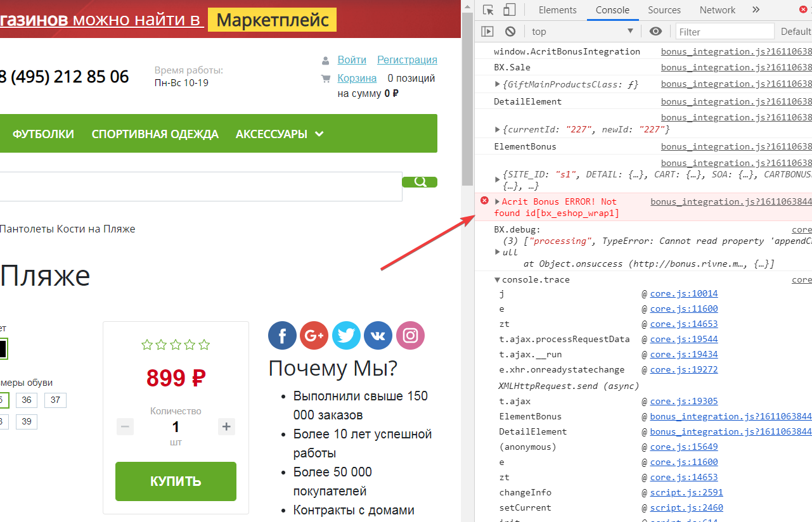812x522 pixels.
Task: Click the Войти login link
Action: pos(352,60)
